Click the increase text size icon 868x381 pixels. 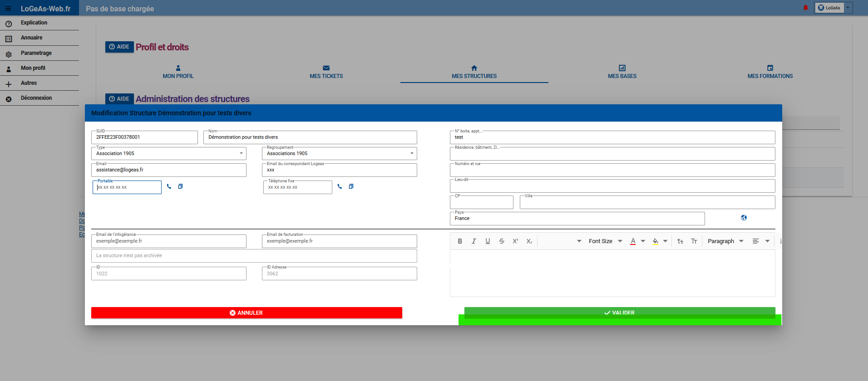pyautogui.click(x=694, y=241)
